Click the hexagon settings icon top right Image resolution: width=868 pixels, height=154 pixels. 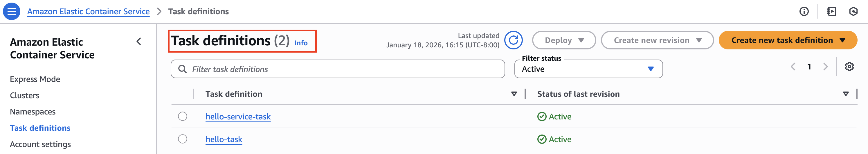click(x=853, y=11)
